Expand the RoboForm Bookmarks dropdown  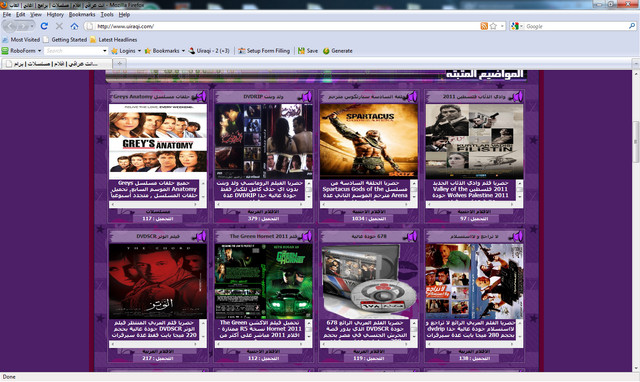(x=183, y=51)
